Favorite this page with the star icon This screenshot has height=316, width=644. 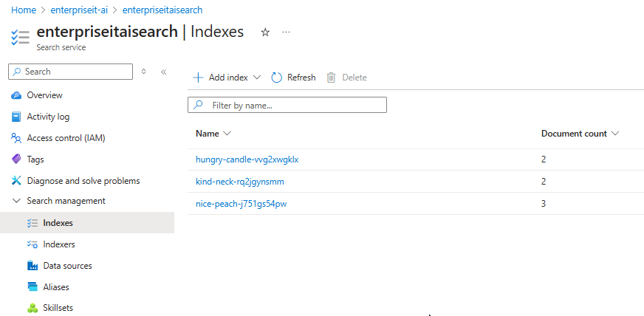(x=265, y=32)
